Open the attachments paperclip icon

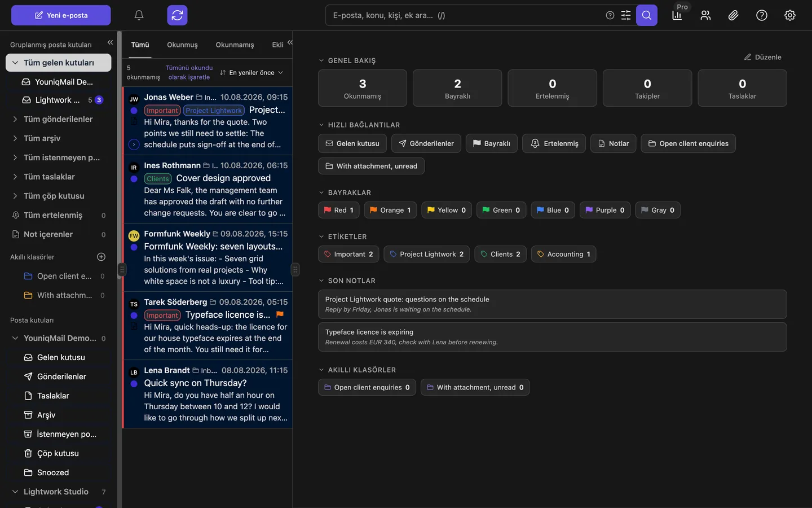(733, 15)
